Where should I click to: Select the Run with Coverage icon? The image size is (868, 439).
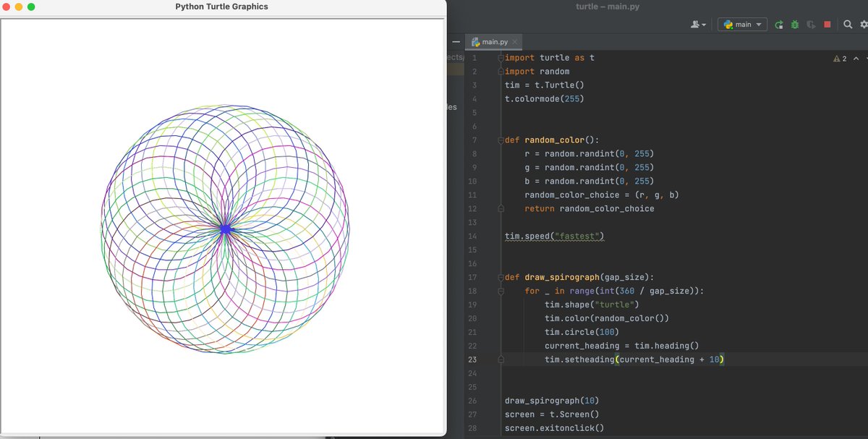pyautogui.click(x=809, y=24)
